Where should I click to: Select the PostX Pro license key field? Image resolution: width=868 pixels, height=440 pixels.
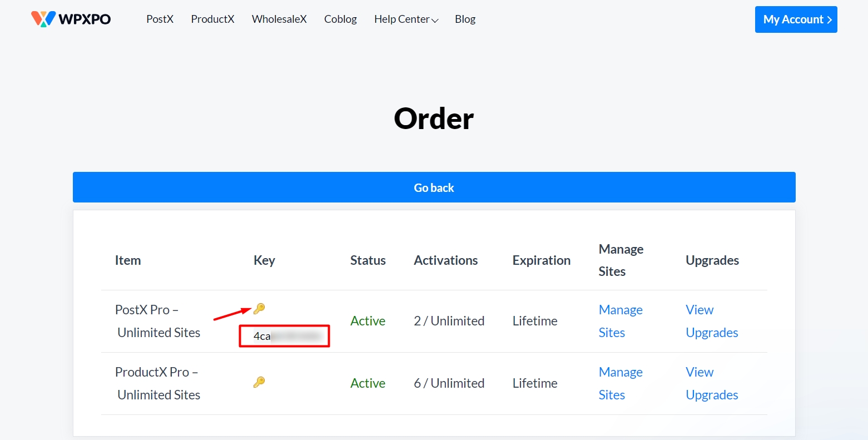click(285, 337)
